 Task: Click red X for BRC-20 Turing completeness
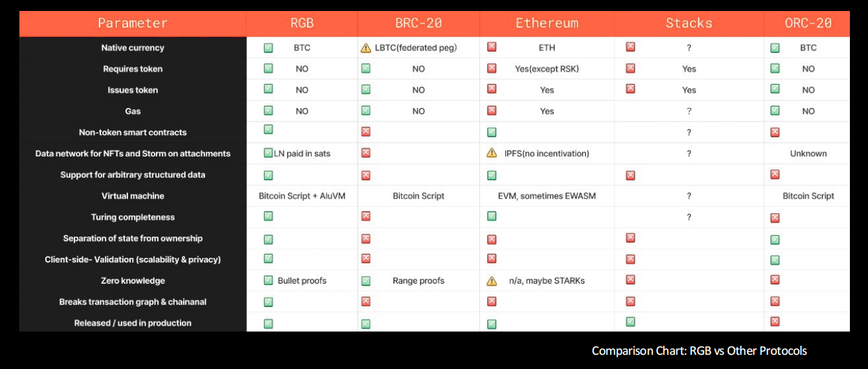(x=366, y=216)
